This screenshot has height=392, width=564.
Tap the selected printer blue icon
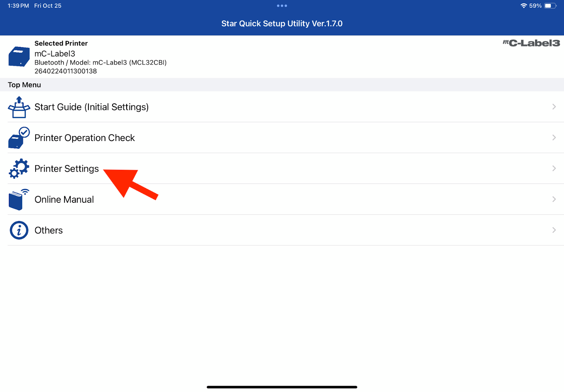19,56
